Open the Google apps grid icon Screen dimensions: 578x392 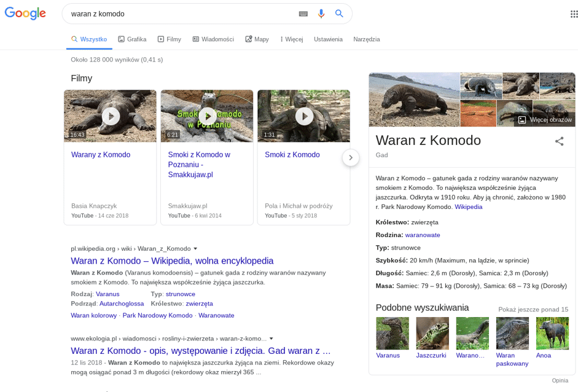[574, 14]
